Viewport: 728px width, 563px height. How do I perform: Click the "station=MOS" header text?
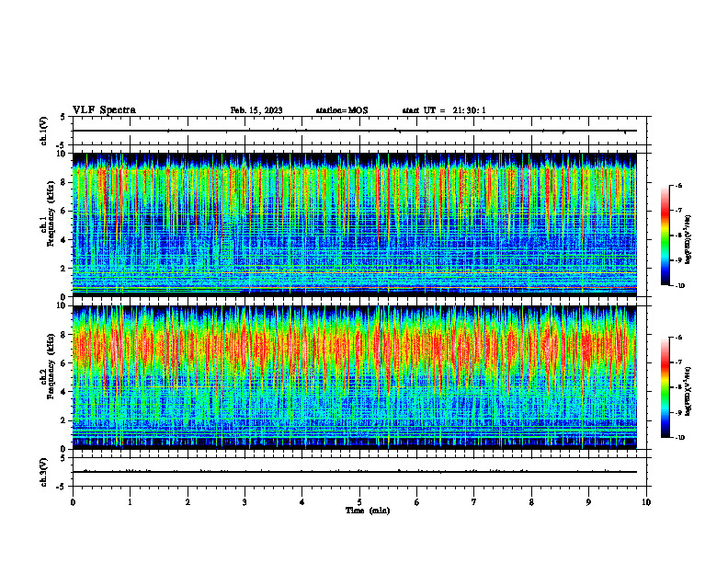tap(342, 110)
